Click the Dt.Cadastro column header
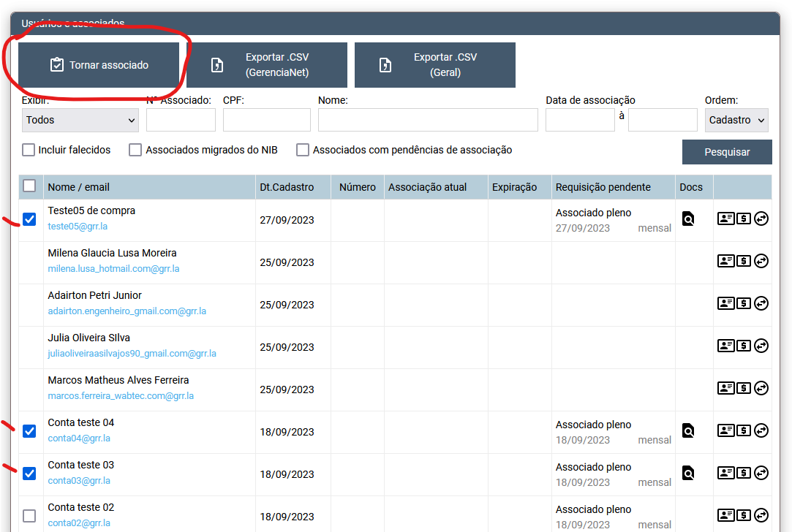Screen dimensions: 792x532 [x=287, y=187]
